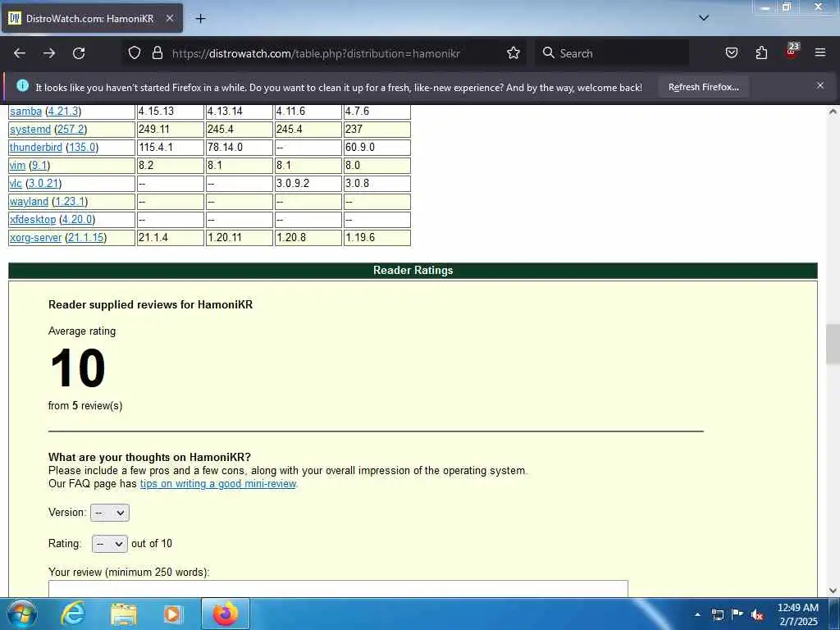Click the 115.4.1 thunderbird cell
The height and width of the screenshot is (630, 840).
point(171,148)
